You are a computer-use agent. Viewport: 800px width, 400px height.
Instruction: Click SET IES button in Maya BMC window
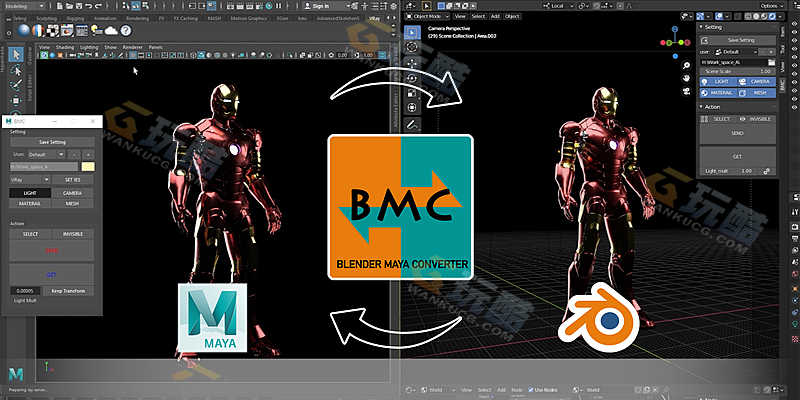72,180
